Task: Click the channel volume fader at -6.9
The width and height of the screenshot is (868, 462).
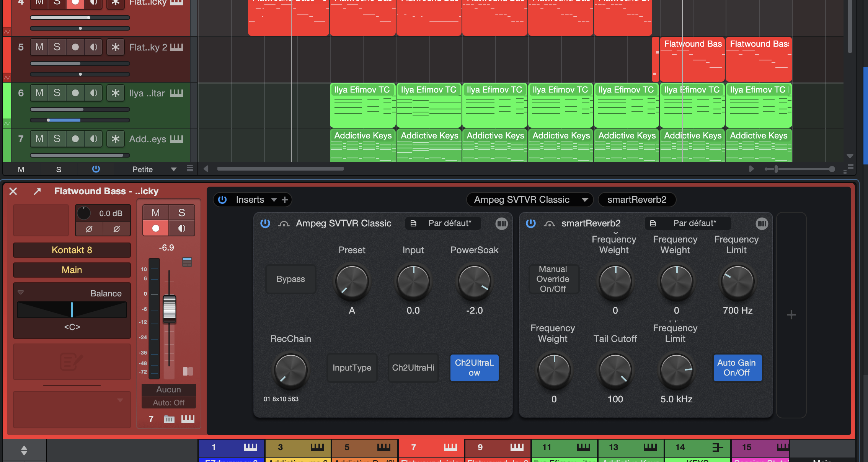Action: coord(169,309)
